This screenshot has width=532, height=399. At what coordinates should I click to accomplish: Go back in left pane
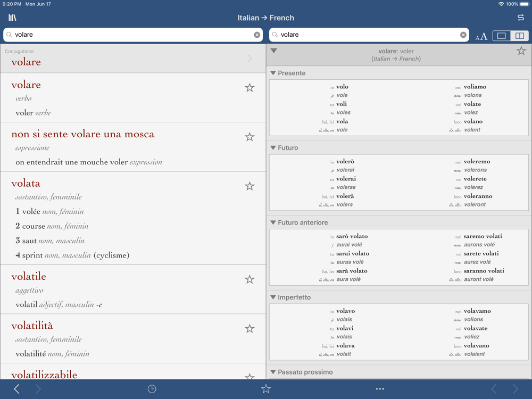(16, 389)
